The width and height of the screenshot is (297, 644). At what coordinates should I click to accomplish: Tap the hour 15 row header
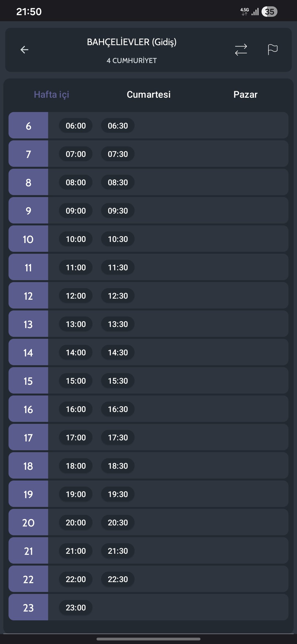28,381
